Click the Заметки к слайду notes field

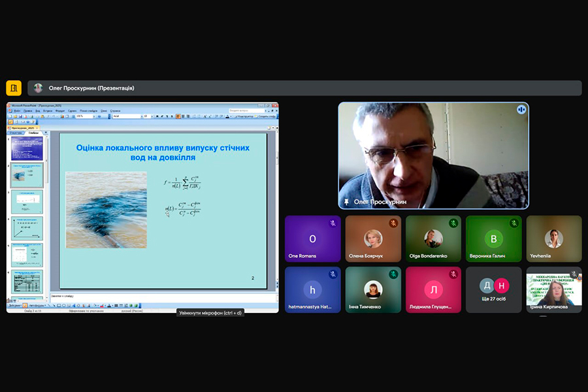(163, 298)
